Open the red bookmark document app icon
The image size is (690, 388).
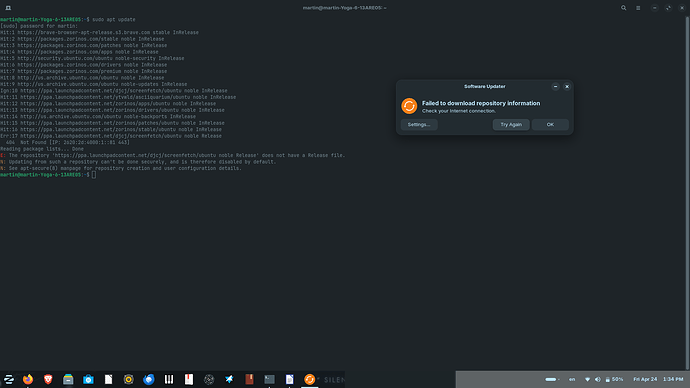189,379
